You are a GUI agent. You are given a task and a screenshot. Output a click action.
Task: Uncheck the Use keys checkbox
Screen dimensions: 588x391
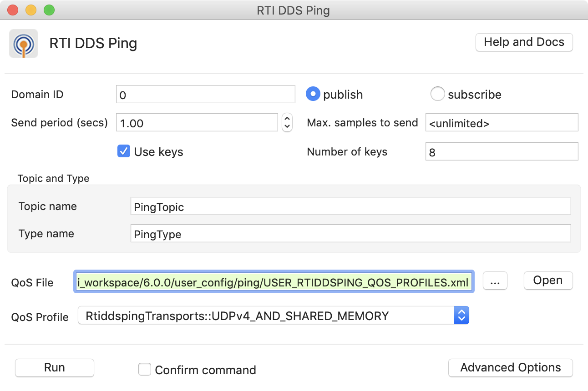pos(123,151)
